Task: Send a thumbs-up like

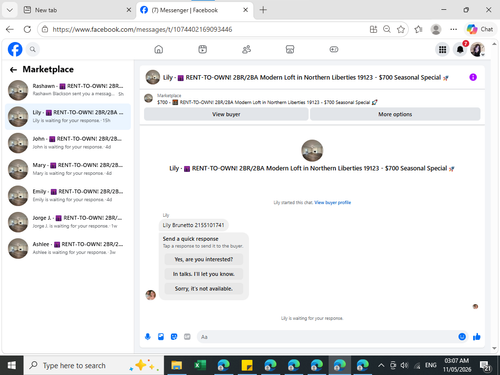Action: pyautogui.click(x=477, y=337)
